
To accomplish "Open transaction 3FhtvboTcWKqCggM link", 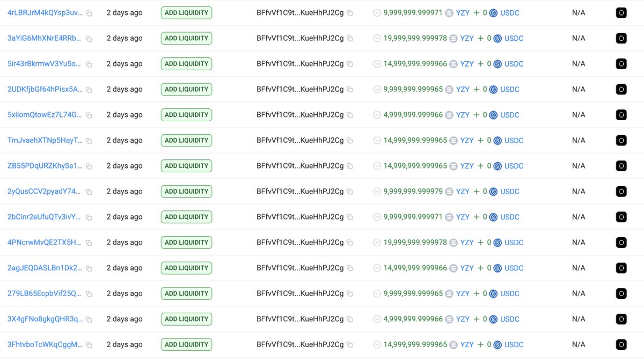I will click(x=45, y=344).
